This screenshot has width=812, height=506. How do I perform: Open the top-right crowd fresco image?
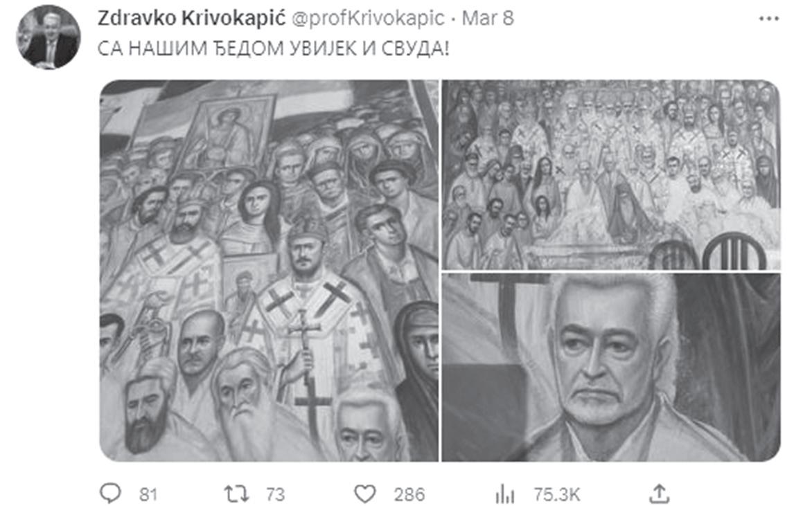(611, 174)
